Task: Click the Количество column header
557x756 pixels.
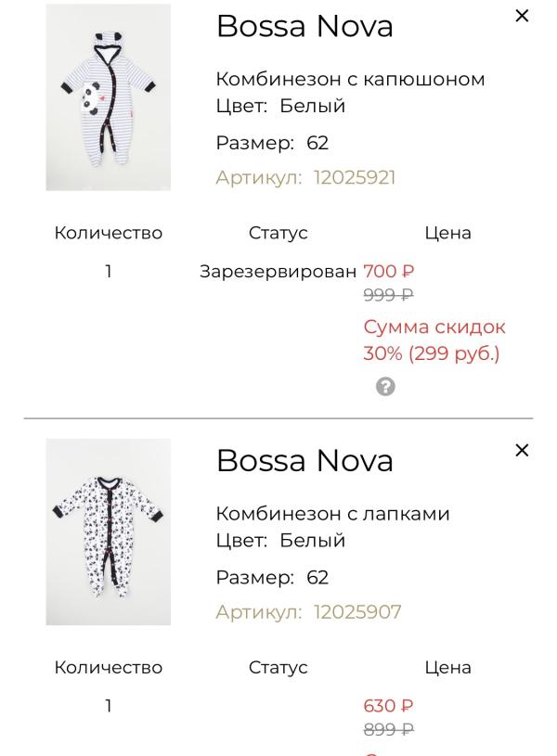Action: click(x=110, y=233)
